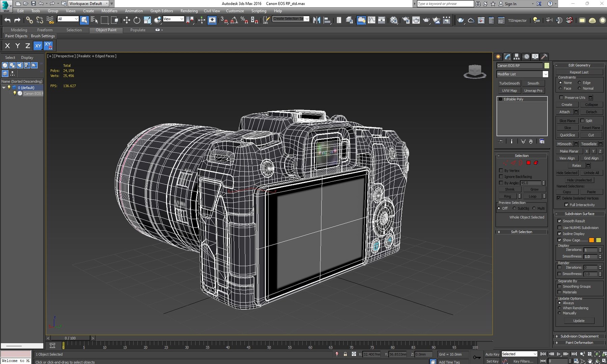This screenshot has height=364, width=607.
Task: Click the Select and Link chain icon
Action: coord(30,20)
